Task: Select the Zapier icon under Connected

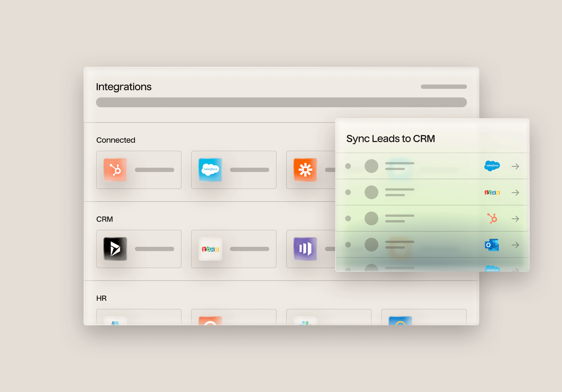Action: coord(305,170)
